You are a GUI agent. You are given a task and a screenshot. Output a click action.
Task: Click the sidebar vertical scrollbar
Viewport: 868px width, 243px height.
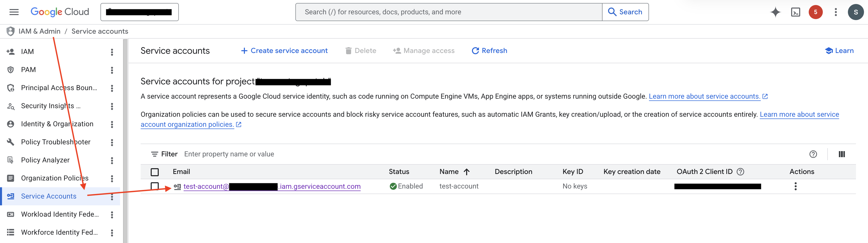(x=125, y=141)
